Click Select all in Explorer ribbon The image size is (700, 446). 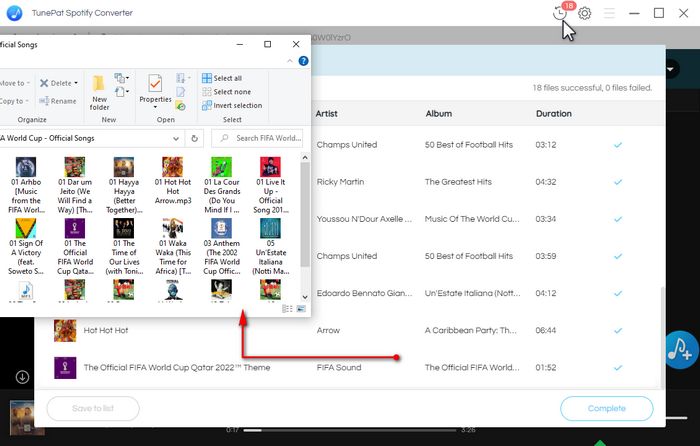[x=222, y=78]
